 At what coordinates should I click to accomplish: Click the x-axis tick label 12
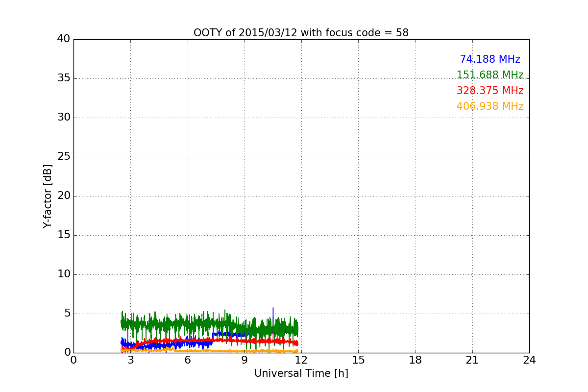coord(301,360)
